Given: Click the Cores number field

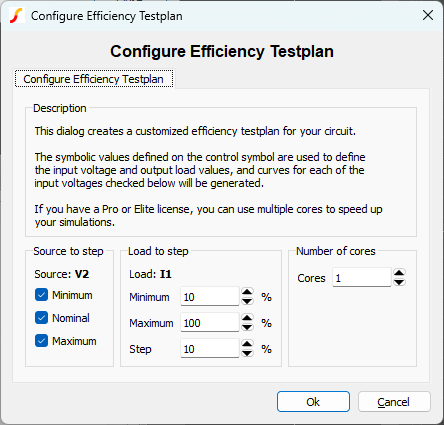Looking at the screenshot, I should click(x=362, y=278).
